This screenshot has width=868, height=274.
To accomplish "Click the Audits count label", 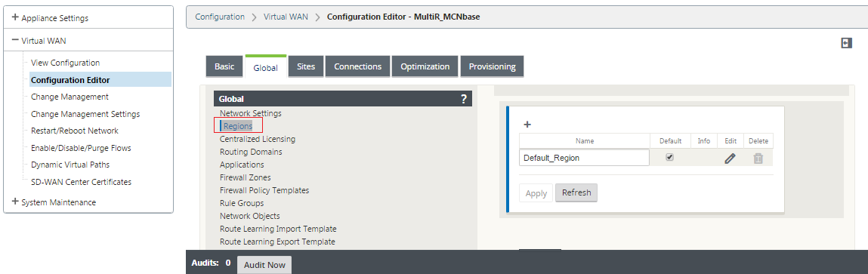I will [x=210, y=263].
